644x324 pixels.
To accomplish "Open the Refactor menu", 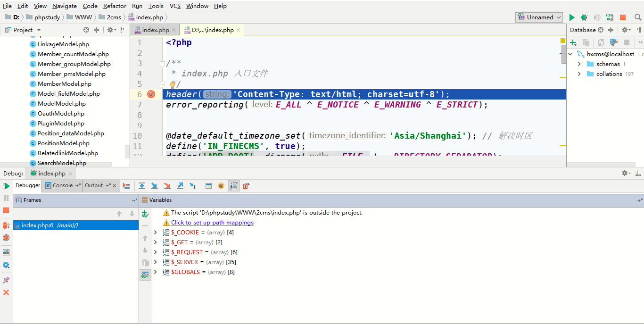I will 115,6.
